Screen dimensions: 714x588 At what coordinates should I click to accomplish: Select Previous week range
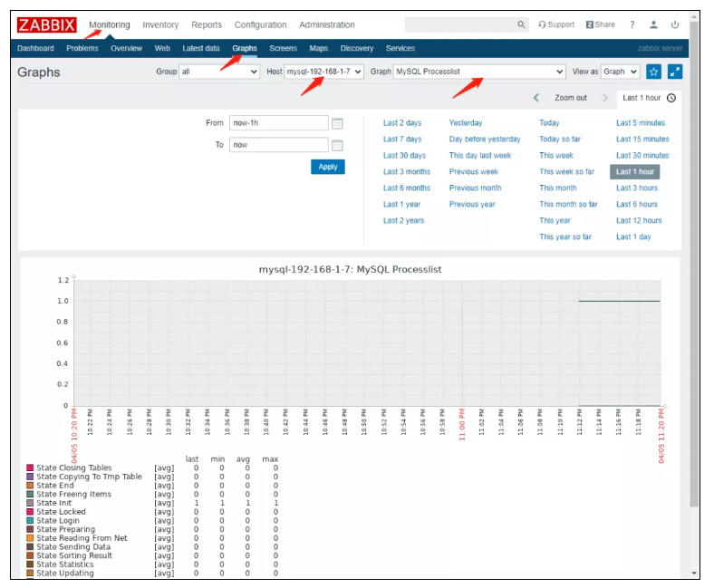click(474, 172)
